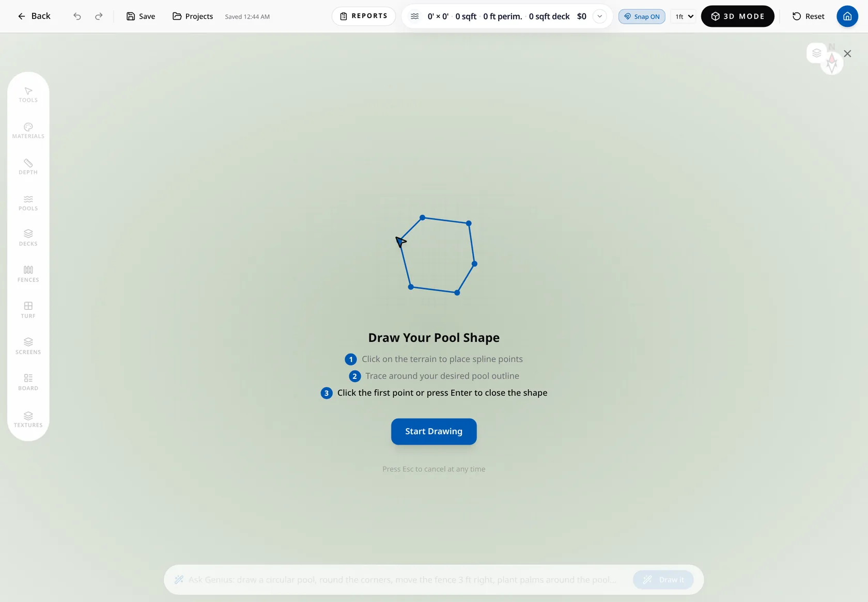Open the Depth settings

coord(28,167)
